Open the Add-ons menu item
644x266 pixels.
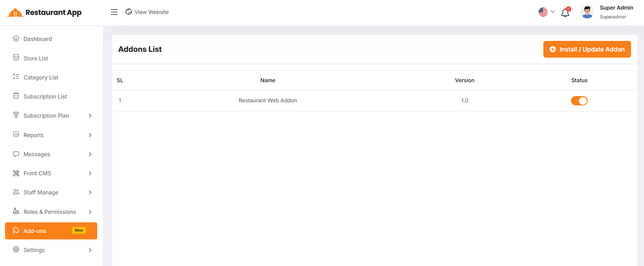point(35,231)
